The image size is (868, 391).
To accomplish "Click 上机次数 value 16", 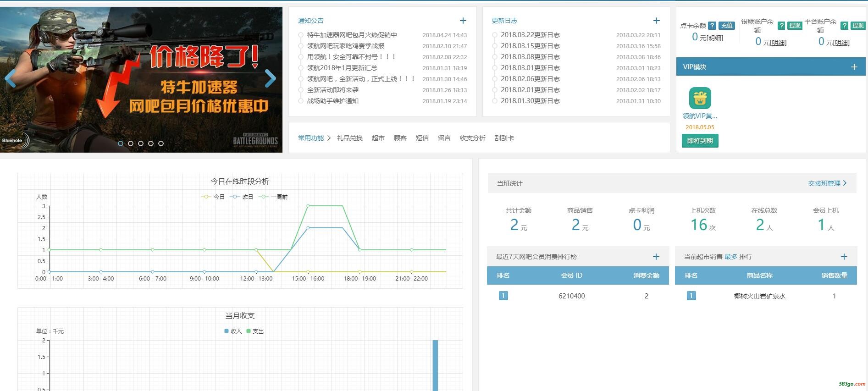I will pyautogui.click(x=699, y=225).
